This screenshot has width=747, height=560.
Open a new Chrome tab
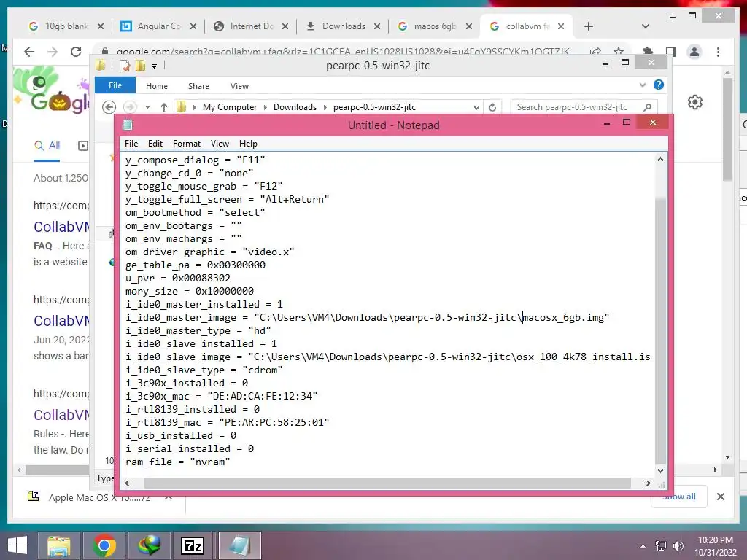click(x=589, y=26)
